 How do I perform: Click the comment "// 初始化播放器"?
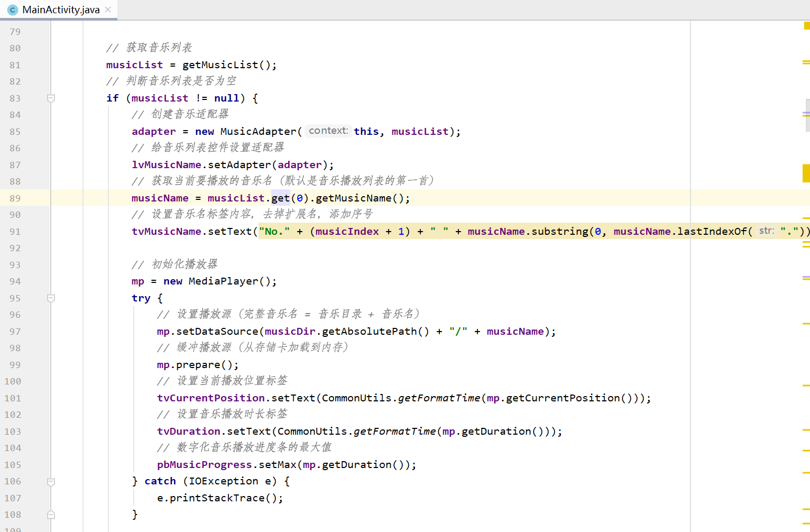click(x=174, y=264)
